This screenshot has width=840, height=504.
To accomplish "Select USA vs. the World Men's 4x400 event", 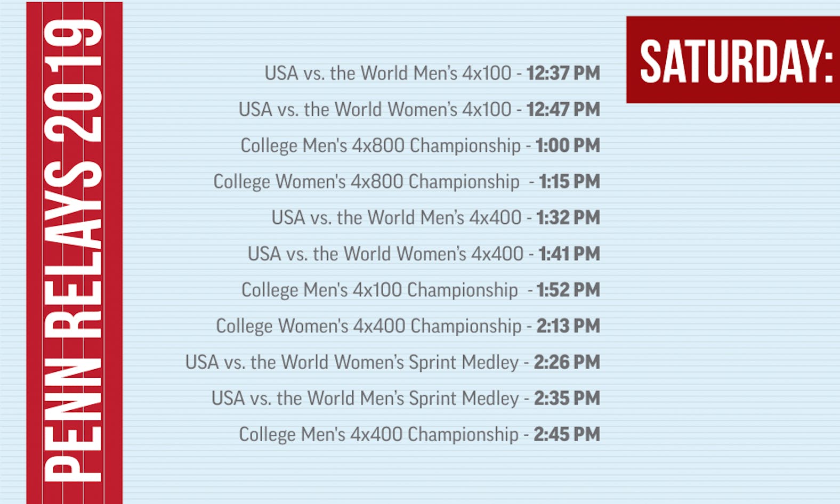I will [396, 217].
